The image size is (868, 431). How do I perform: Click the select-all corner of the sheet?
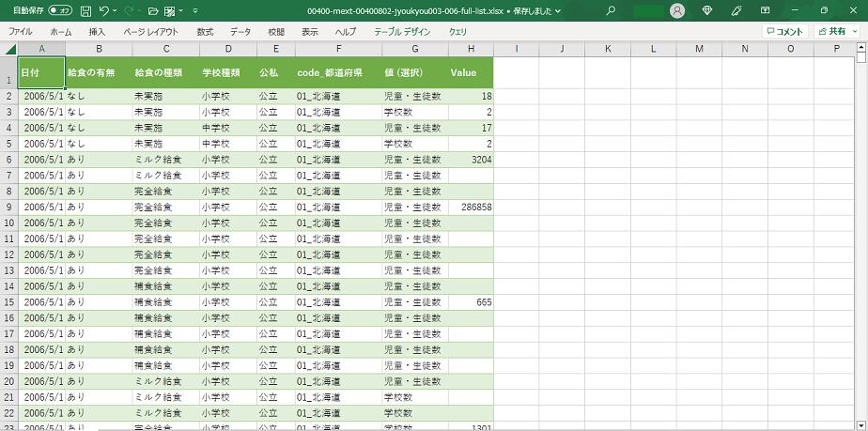click(8, 48)
